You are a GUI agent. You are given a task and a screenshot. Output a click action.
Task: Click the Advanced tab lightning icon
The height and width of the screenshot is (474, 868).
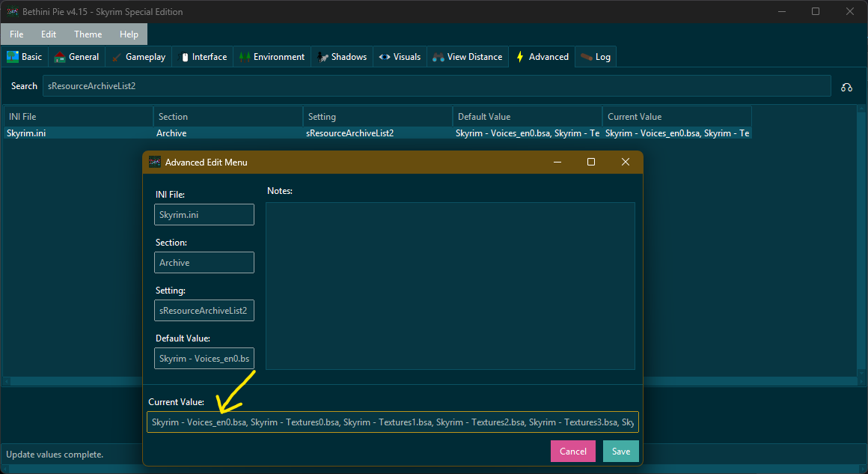520,56
